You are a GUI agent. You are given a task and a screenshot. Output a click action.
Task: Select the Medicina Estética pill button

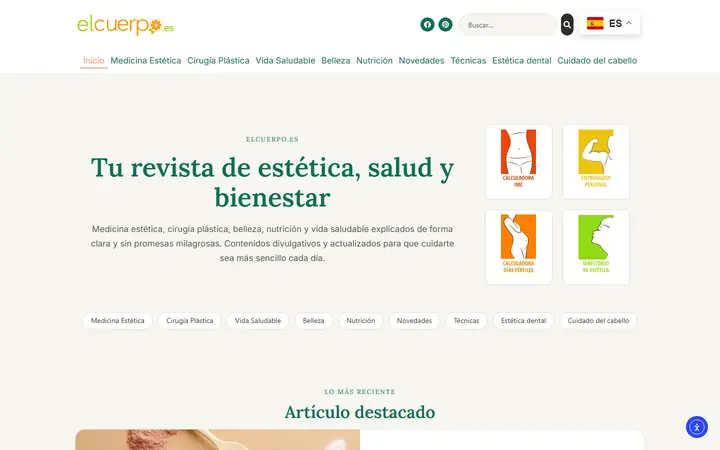tap(118, 321)
